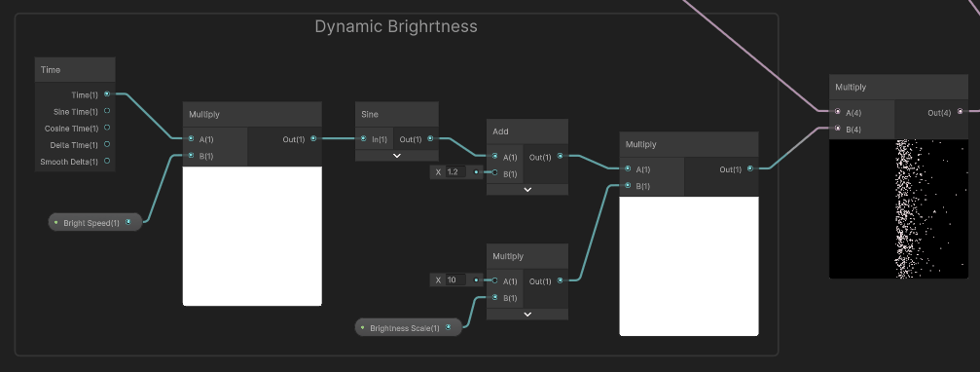The image size is (980, 372).
Task: Click the A(4) input port
Action: (x=838, y=112)
